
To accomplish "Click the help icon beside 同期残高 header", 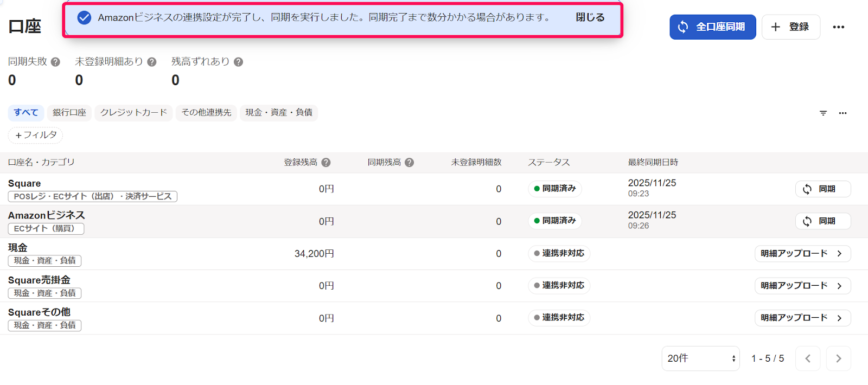I will click(x=410, y=163).
